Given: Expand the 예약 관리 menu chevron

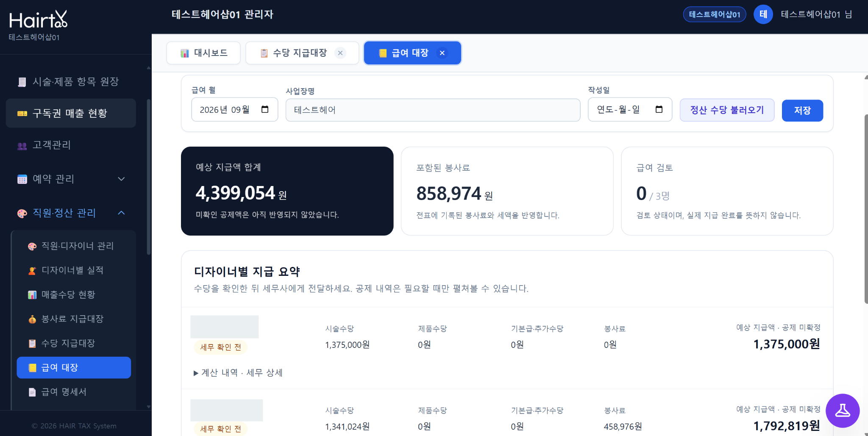Looking at the screenshot, I should coord(121,179).
